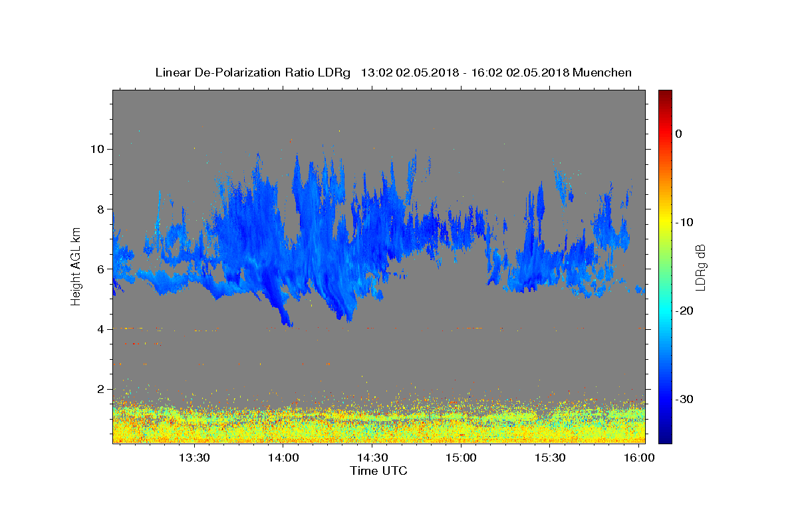Click the '15:00' time axis label
This screenshot has width=798, height=532.
pos(461,458)
